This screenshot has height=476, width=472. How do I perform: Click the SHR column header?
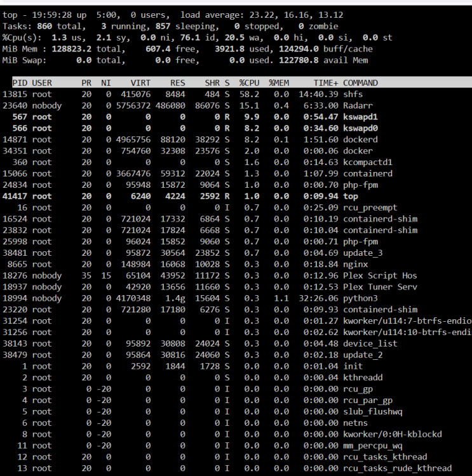point(212,83)
